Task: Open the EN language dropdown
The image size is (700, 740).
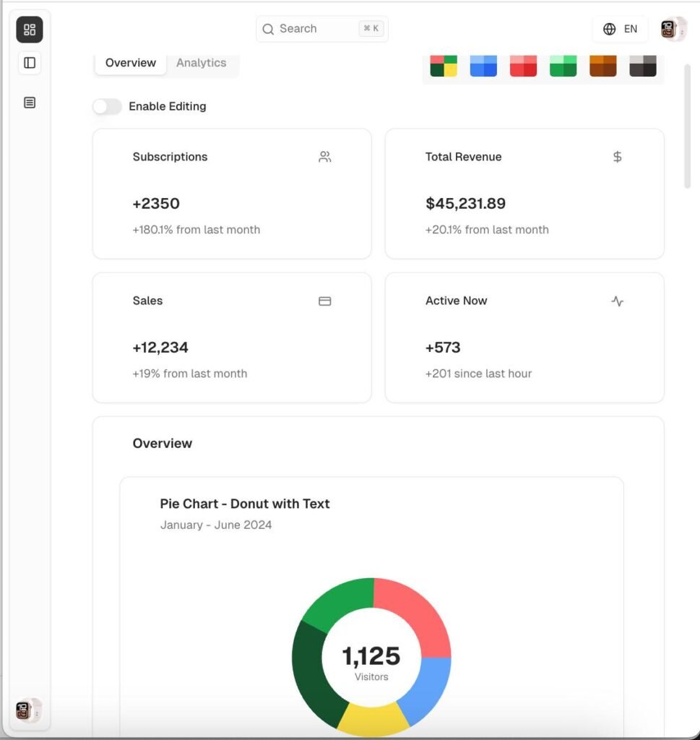Action: 630,29
